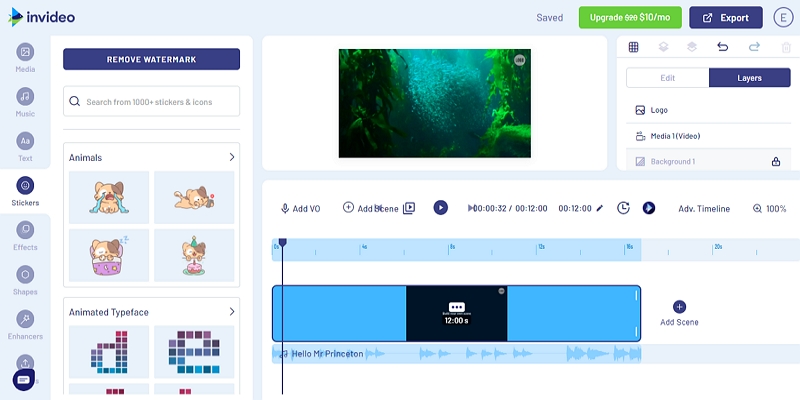
Task: Click the Upgrade $10/mo button
Action: click(630, 17)
